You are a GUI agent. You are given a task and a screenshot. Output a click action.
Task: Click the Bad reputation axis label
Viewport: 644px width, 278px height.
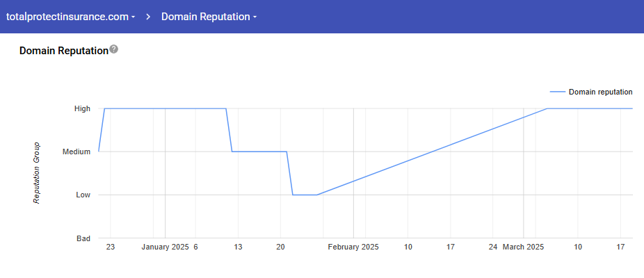(83, 238)
